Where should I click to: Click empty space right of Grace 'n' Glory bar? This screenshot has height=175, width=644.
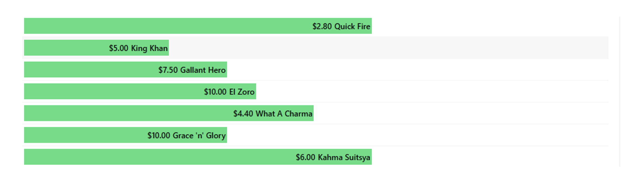coord(417,135)
